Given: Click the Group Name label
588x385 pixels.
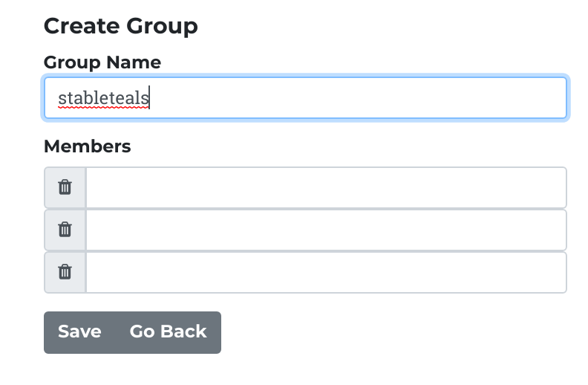Looking at the screenshot, I should click(102, 62).
